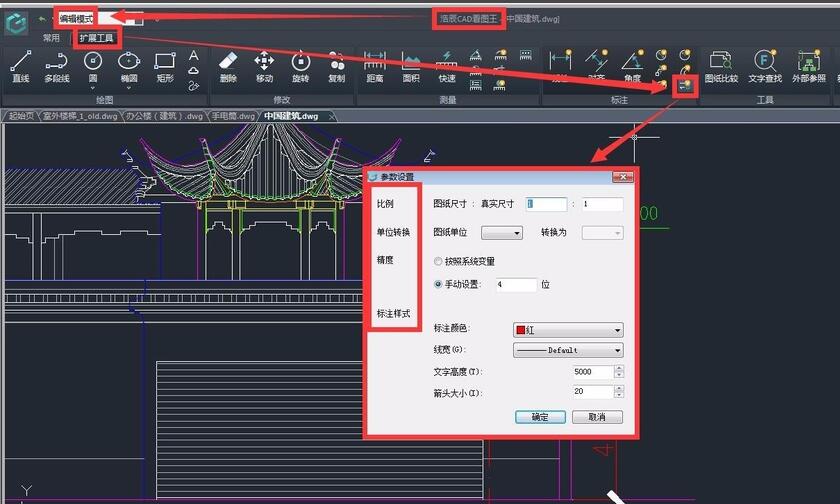Expand the 线宽 line width dropdown
The image size is (840, 504).
[x=567, y=350]
